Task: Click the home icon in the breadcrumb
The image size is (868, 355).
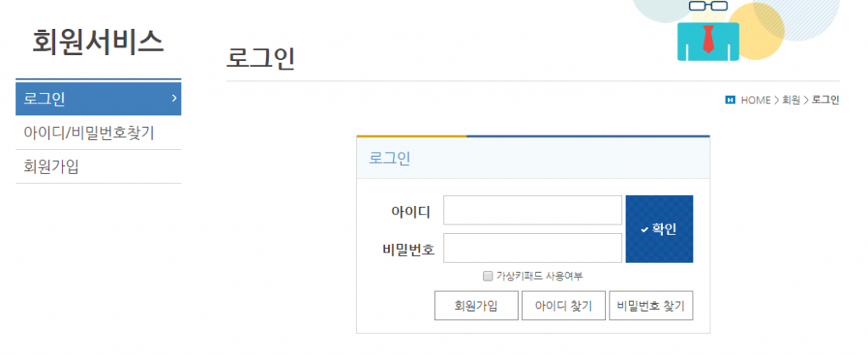Action: coord(730,100)
